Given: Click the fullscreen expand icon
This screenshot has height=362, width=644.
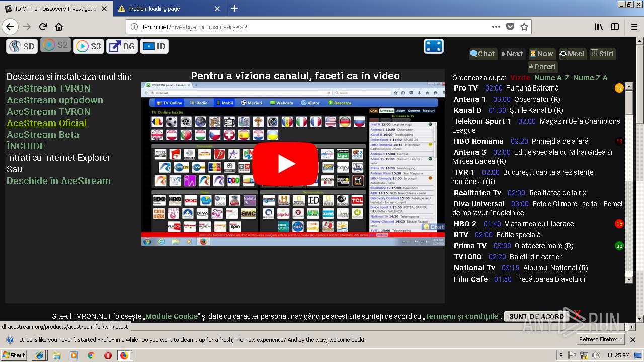Looking at the screenshot, I should tap(434, 46).
